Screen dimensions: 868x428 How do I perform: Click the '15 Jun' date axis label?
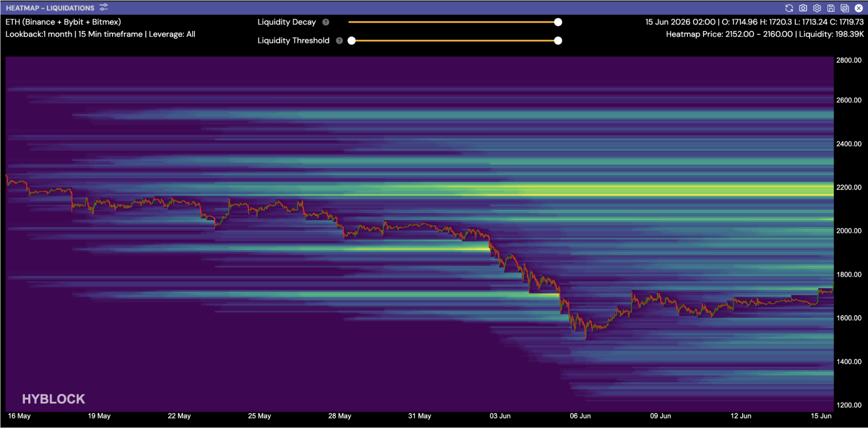point(821,416)
